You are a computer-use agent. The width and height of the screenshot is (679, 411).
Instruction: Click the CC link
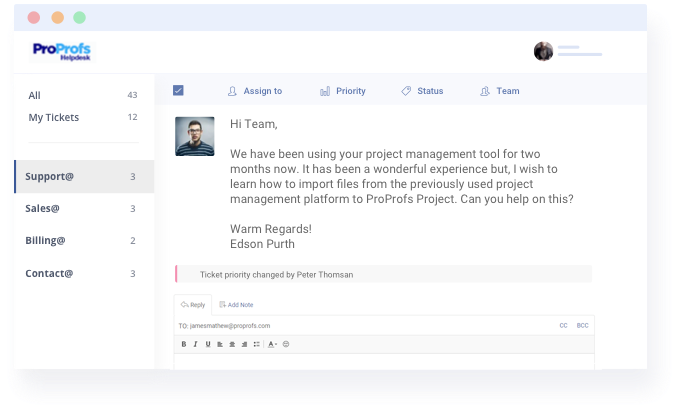coord(563,325)
